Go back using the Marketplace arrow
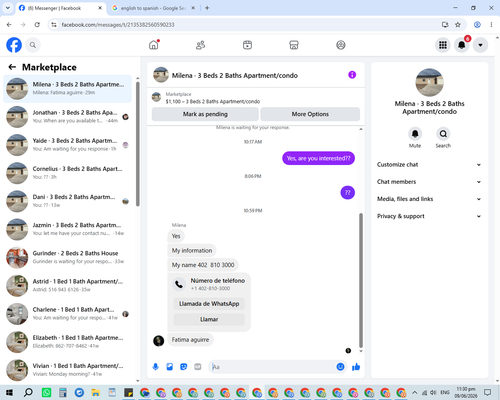This screenshot has width=500, height=400. (12, 67)
